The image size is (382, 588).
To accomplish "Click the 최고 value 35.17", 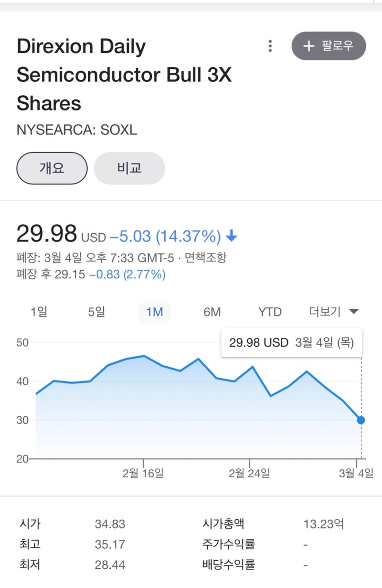I will click(110, 544).
